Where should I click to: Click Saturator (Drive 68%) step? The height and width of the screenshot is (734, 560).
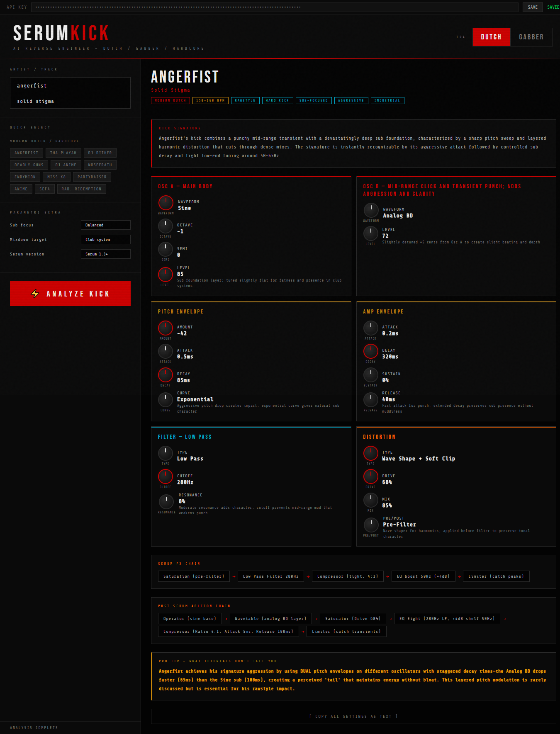tap(353, 619)
